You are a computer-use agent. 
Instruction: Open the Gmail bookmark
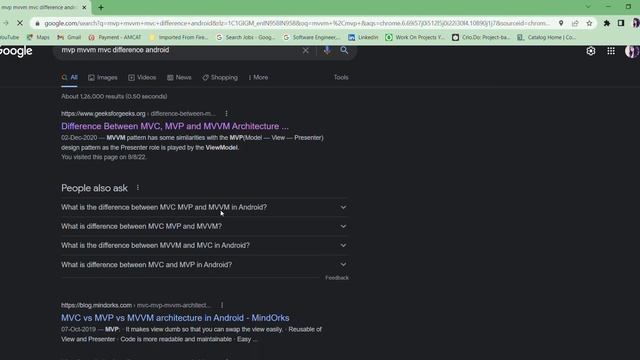point(69,37)
